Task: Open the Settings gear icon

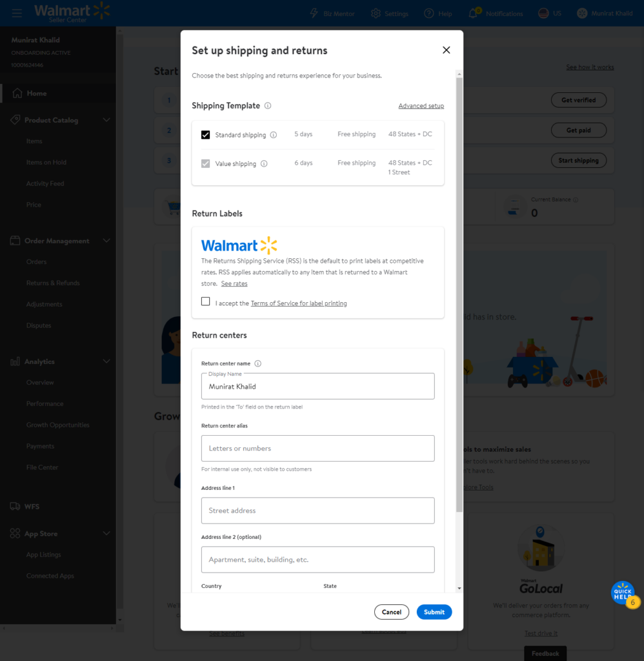Action: pos(376,14)
